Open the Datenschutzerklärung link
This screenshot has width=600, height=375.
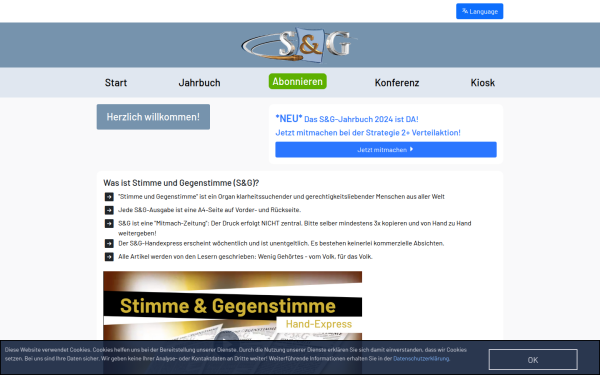(421, 359)
